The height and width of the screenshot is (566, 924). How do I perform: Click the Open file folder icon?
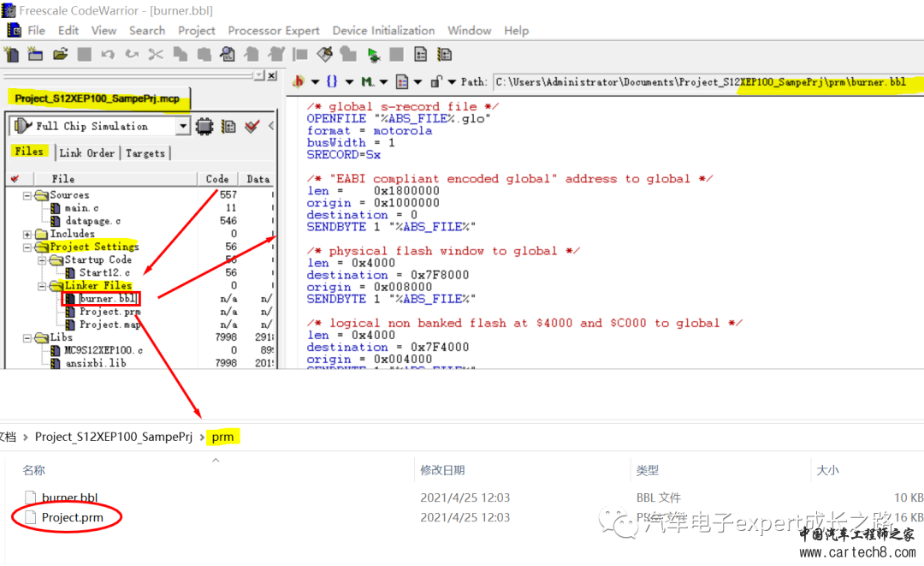60,55
